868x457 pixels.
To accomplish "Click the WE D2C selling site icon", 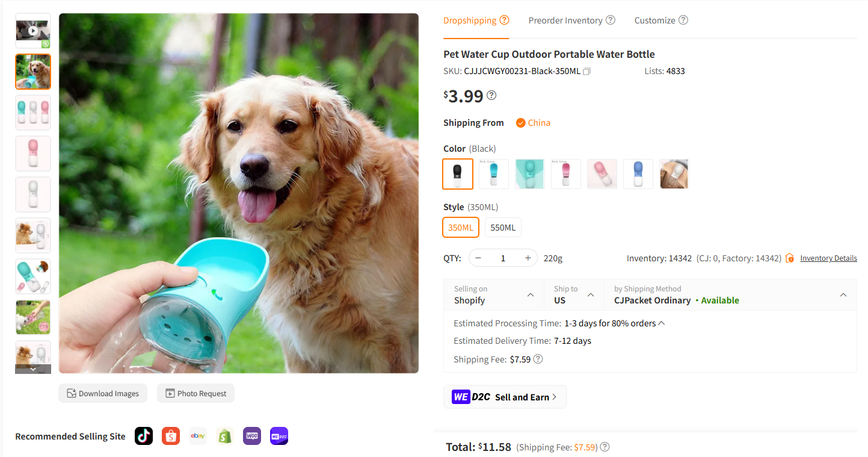I will point(279,435).
